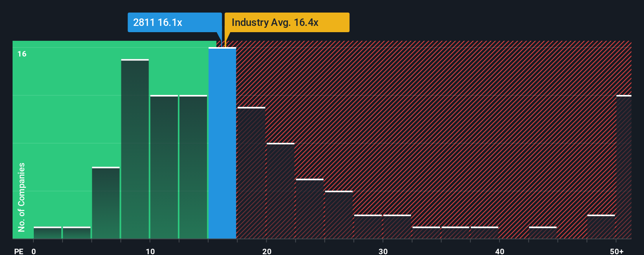Click the short bar starting at PE 30

(x=397, y=227)
